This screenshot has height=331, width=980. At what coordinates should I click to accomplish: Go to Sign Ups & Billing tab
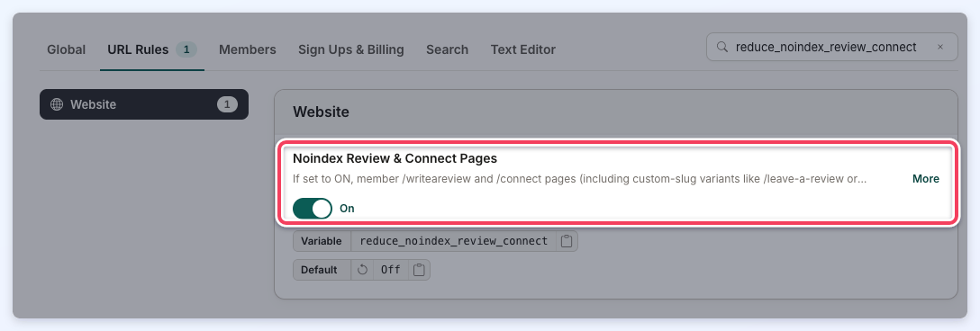pos(350,49)
